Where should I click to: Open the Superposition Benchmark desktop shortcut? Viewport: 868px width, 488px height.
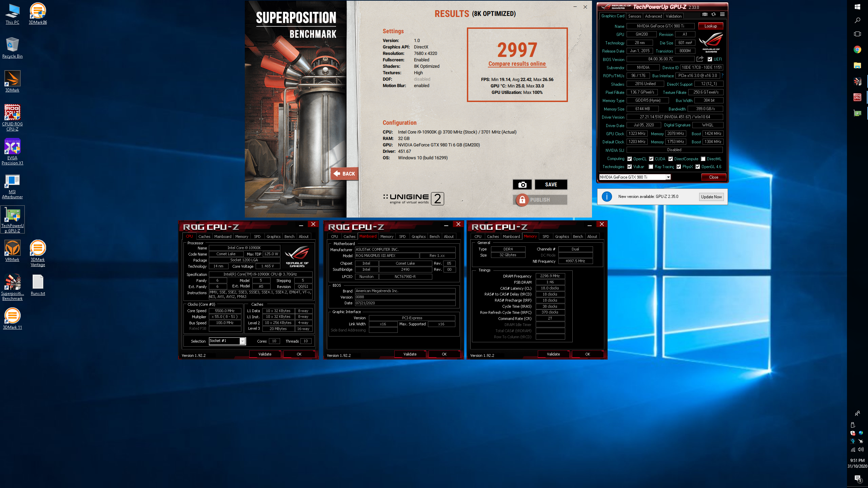[13, 287]
